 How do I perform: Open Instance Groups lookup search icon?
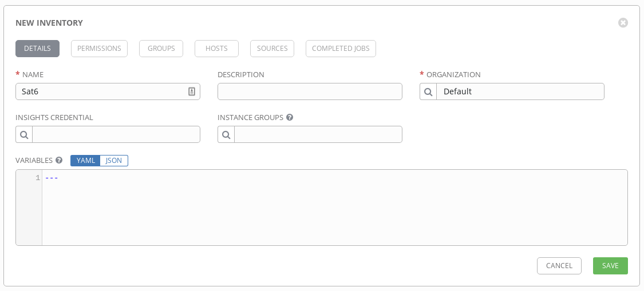[x=226, y=134]
